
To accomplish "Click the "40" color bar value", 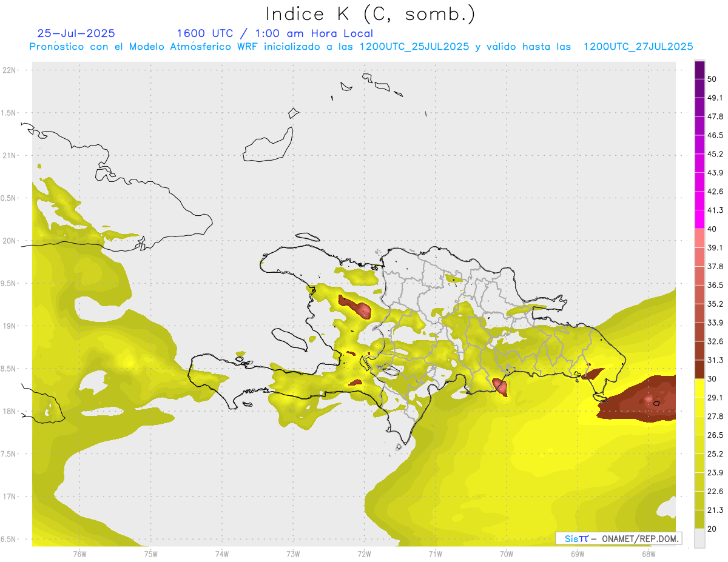I will coord(712,229).
